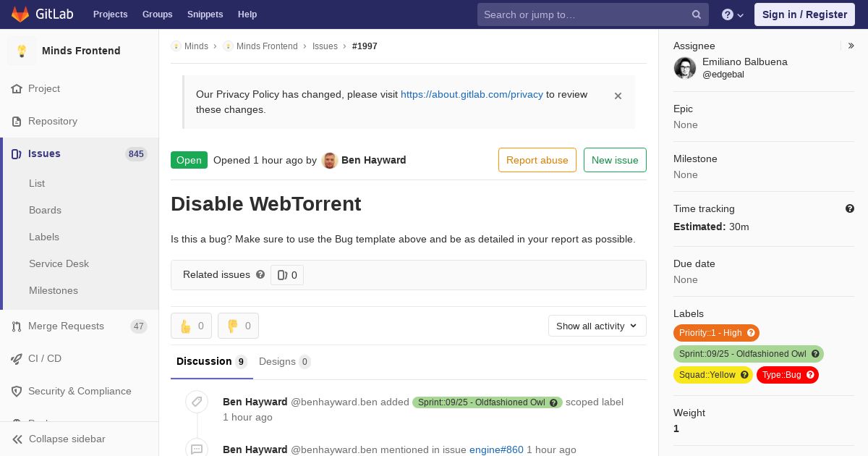The width and height of the screenshot is (868, 456).
Task: Give a thumbs down reaction
Action: [238, 326]
